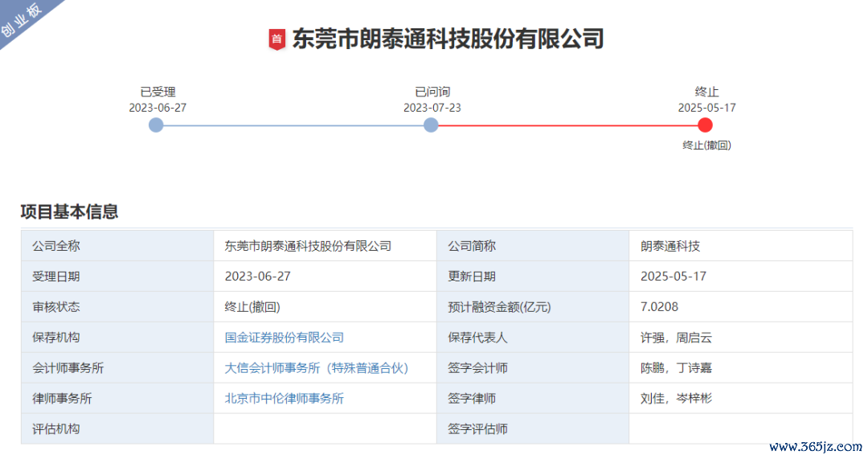
Task: Select the 已受理 timeline node dot
Action: coord(156,125)
